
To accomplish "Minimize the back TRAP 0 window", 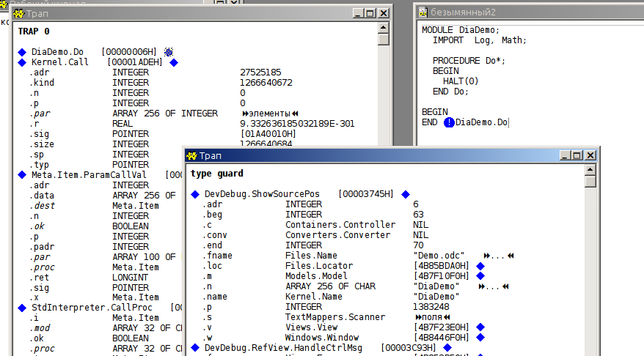I will click(357, 13).
